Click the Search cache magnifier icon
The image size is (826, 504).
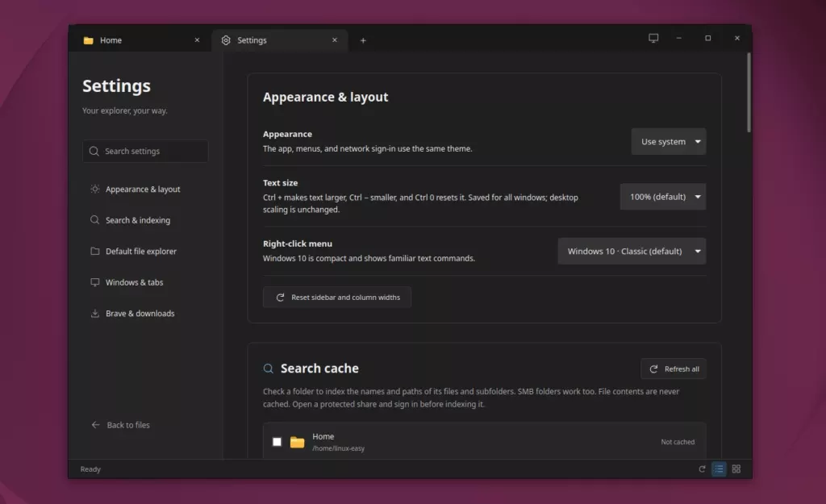(268, 369)
